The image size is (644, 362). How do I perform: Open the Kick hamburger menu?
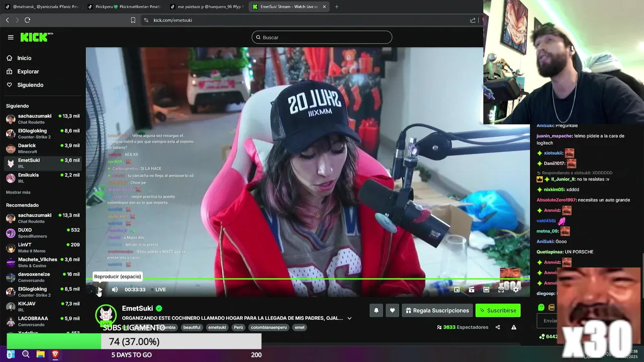click(11, 37)
